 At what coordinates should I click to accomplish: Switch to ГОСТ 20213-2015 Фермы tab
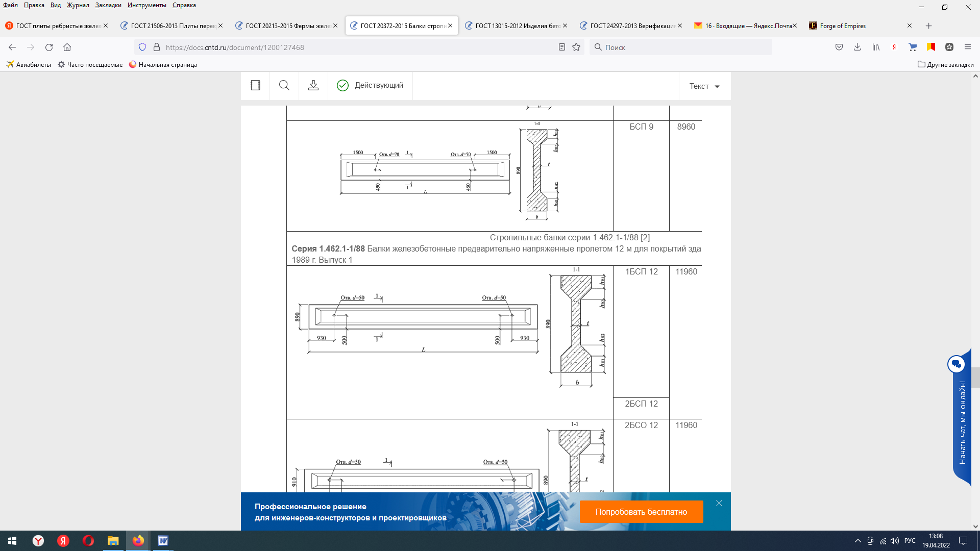coord(286,26)
